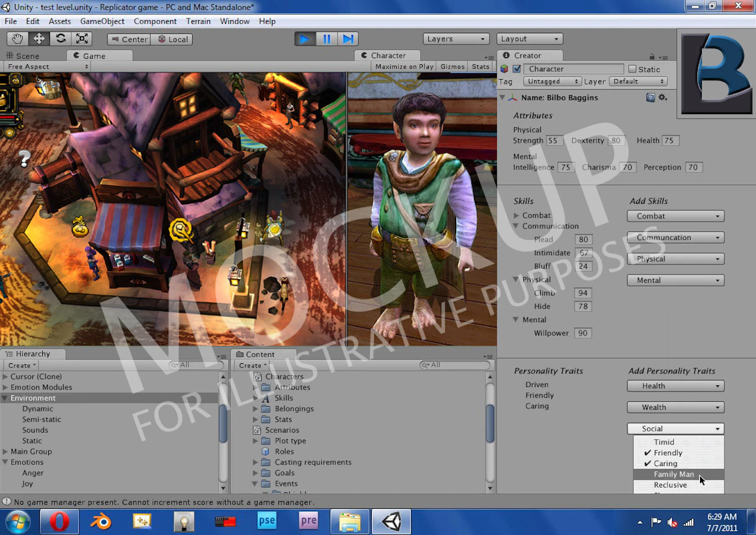This screenshot has width=756, height=535.
Task: Click the Step forward button
Action: (348, 39)
